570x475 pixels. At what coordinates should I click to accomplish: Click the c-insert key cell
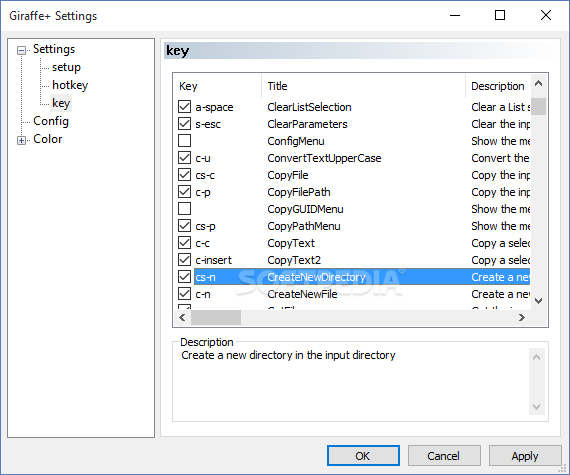(x=213, y=260)
